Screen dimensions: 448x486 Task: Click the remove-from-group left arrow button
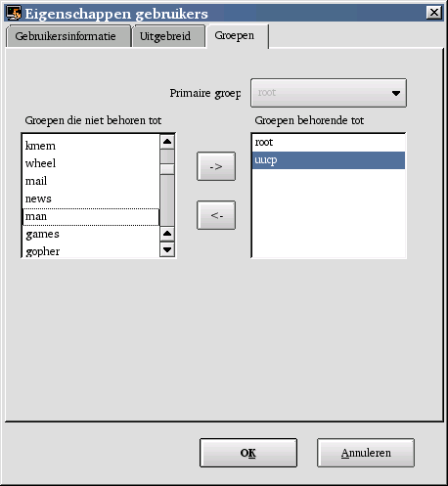[216, 215]
